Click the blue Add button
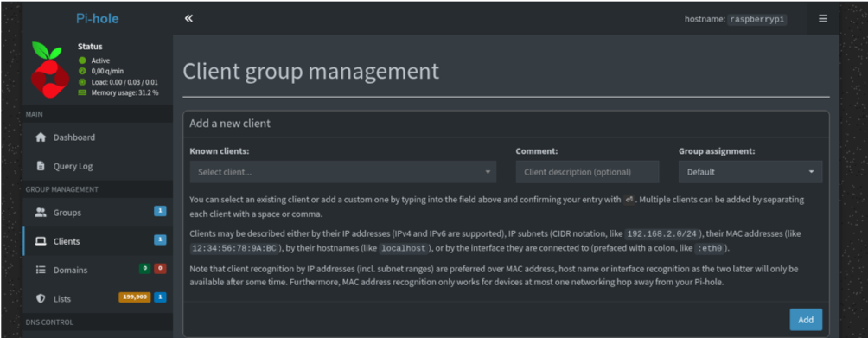 coord(806,320)
